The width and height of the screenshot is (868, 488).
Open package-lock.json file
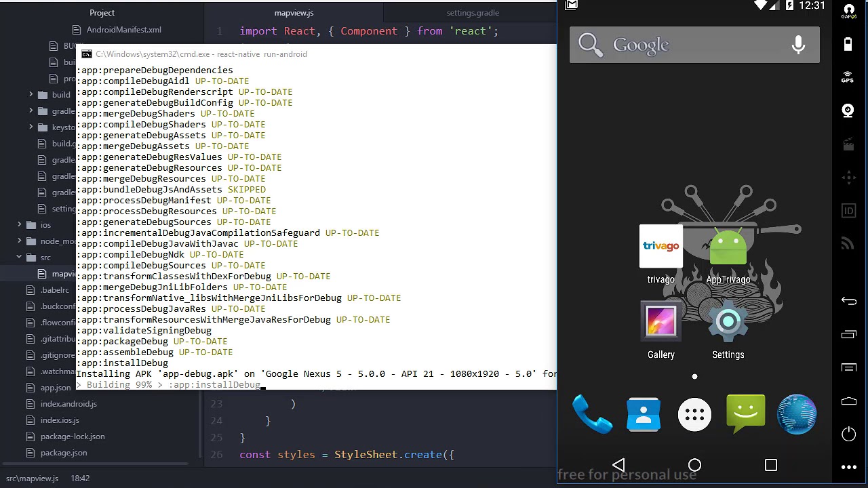pyautogui.click(x=73, y=436)
